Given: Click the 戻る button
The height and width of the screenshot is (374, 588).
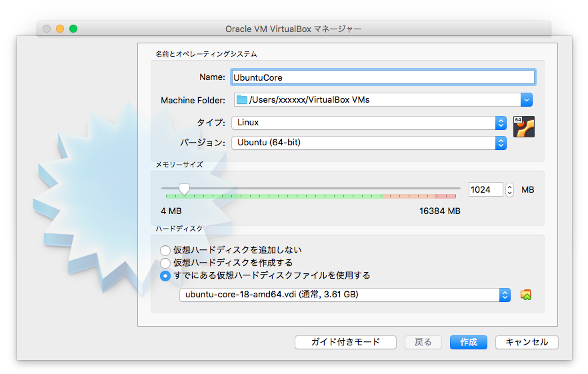Looking at the screenshot, I should (x=423, y=342).
